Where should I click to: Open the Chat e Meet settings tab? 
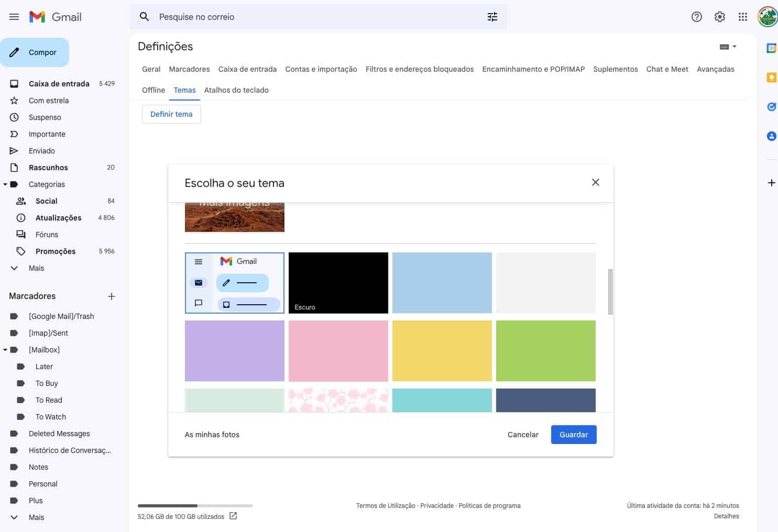pyautogui.click(x=667, y=69)
